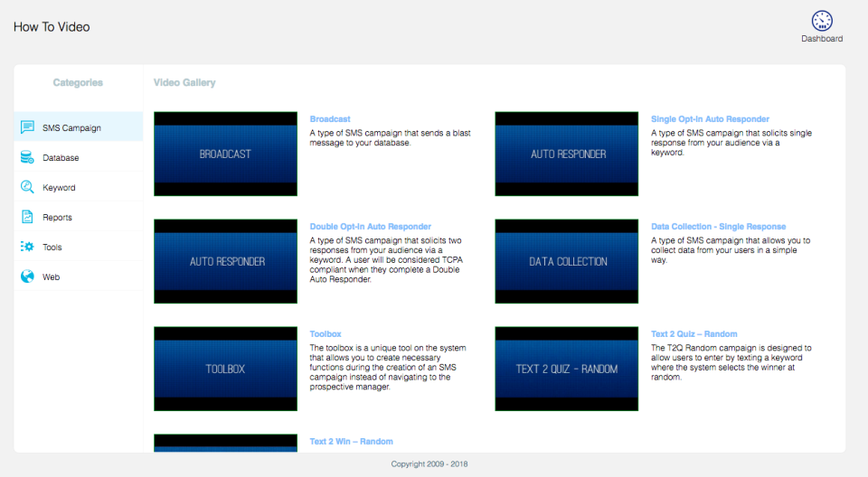Click the Tools gear icon
868x477 pixels.
click(x=27, y=247)
